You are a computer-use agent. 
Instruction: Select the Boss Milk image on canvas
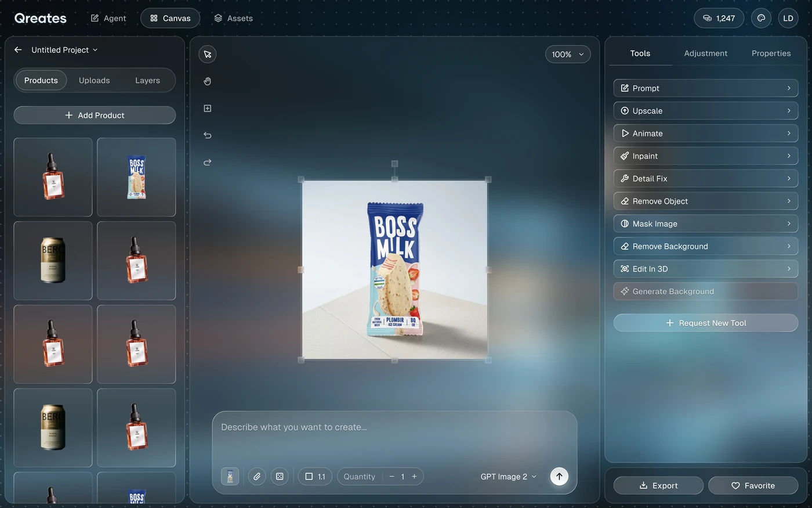click(395, 269)
